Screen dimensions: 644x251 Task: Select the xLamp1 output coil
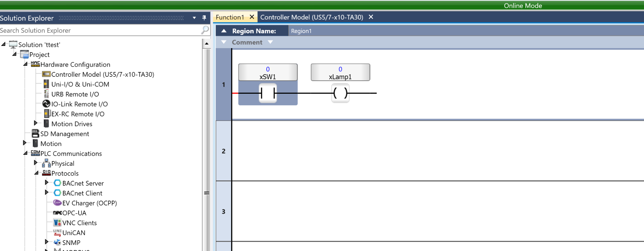[340, 93]
